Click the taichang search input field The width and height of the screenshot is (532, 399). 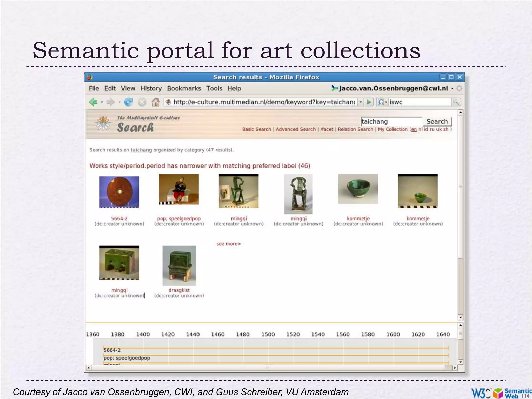[391, 121]
